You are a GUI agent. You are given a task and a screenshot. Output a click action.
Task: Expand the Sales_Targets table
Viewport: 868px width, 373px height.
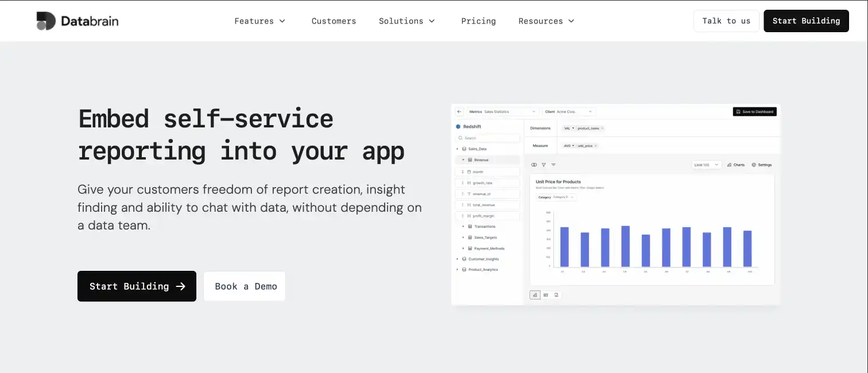(x=463, y=238)
